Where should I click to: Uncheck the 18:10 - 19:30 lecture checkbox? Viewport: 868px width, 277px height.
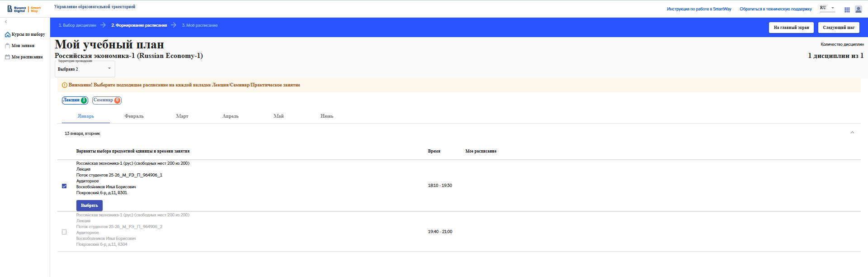pyautogui.click(x=64, y=186)
